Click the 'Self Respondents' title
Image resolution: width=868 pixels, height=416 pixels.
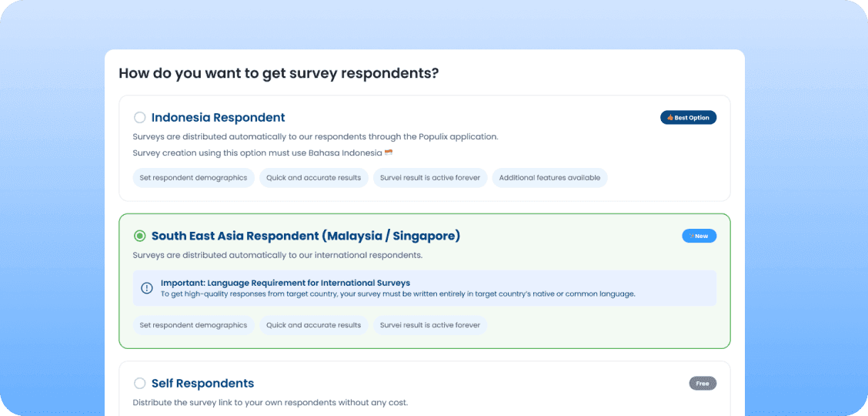202,384
